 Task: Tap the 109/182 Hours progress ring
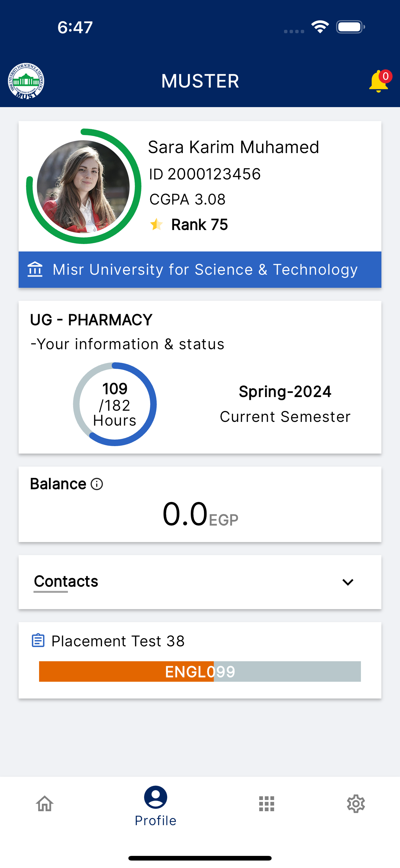pos(115,404)
